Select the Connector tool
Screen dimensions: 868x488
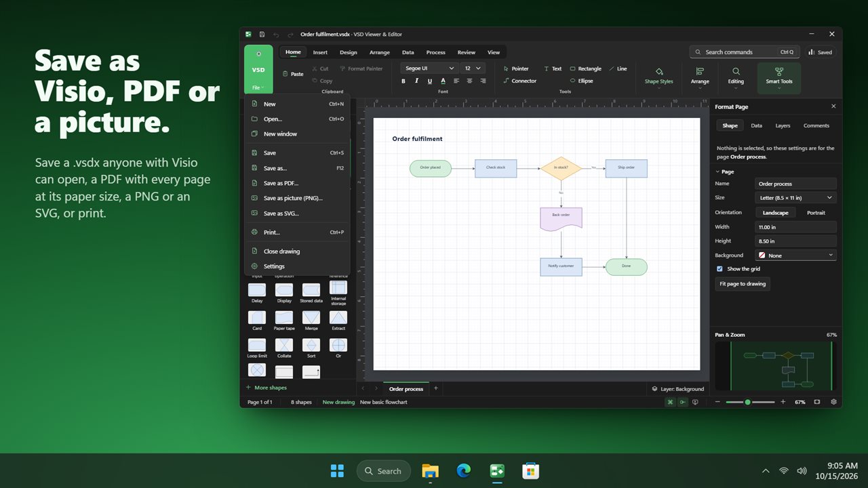pyautogui.click(x=519, y=81)
